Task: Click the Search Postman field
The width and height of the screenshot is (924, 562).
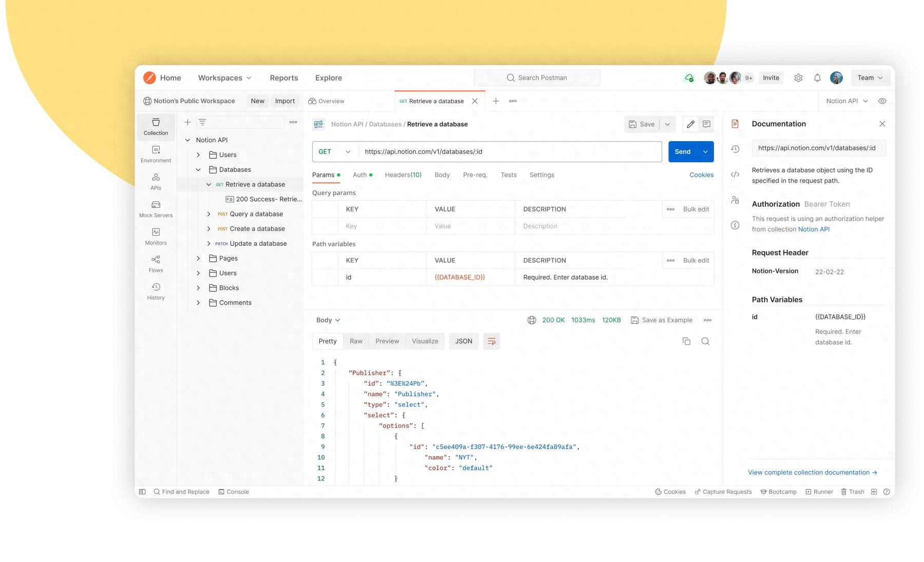Action: tap(537, 78)
